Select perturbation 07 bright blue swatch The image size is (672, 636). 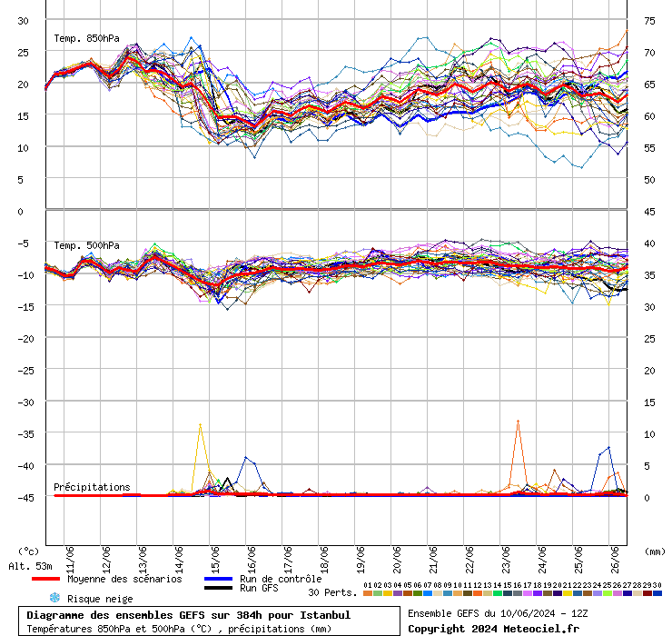click(x=428, y=593)
